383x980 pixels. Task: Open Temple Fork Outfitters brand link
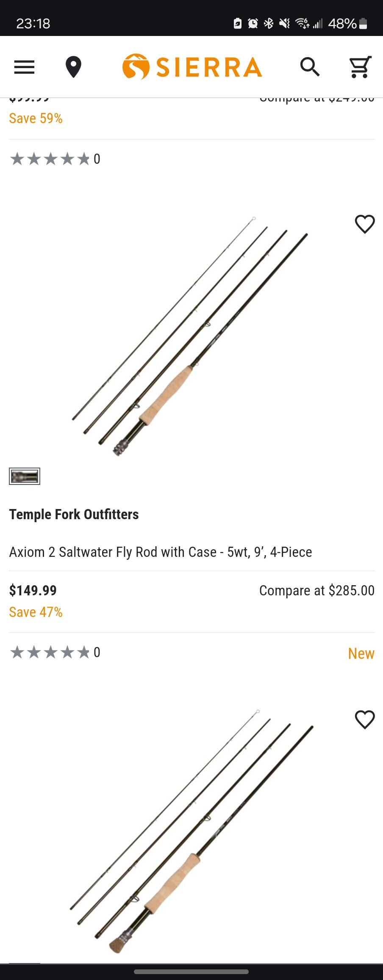pos(74,514)
